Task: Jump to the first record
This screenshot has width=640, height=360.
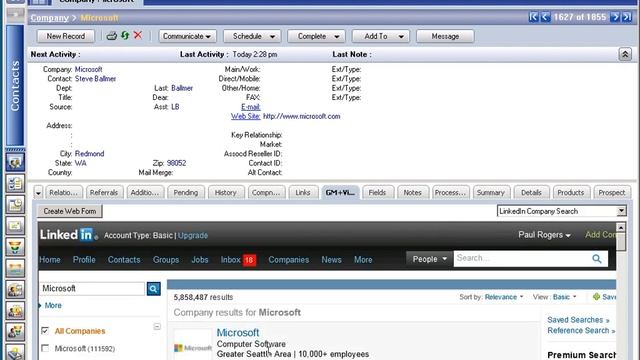Action: point(533,17)
